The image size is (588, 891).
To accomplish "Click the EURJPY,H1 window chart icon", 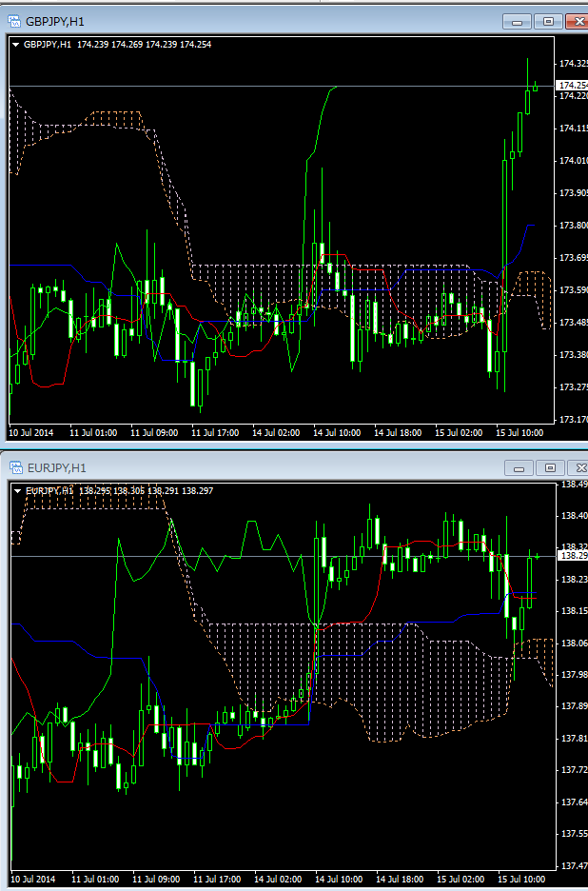I will 16,467.
